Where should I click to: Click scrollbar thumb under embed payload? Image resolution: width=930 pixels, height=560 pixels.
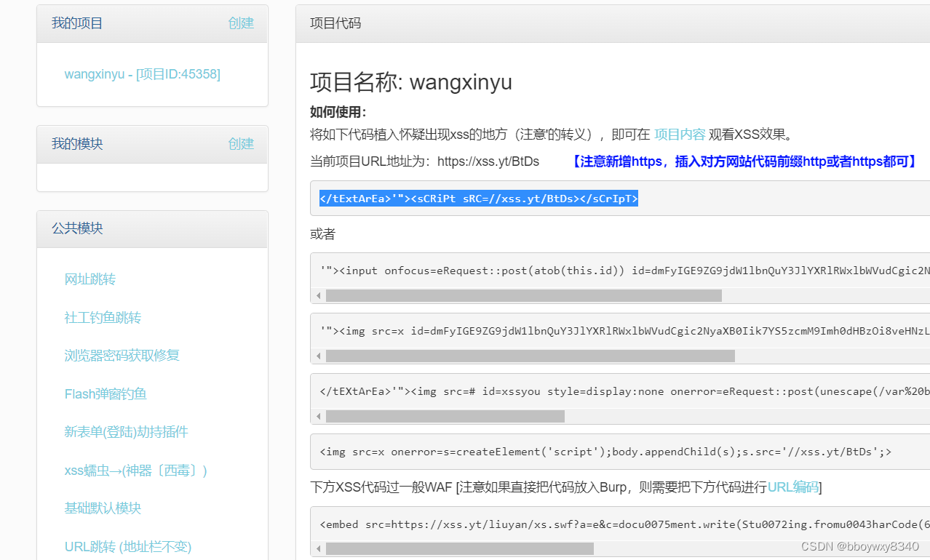(460, 549)
